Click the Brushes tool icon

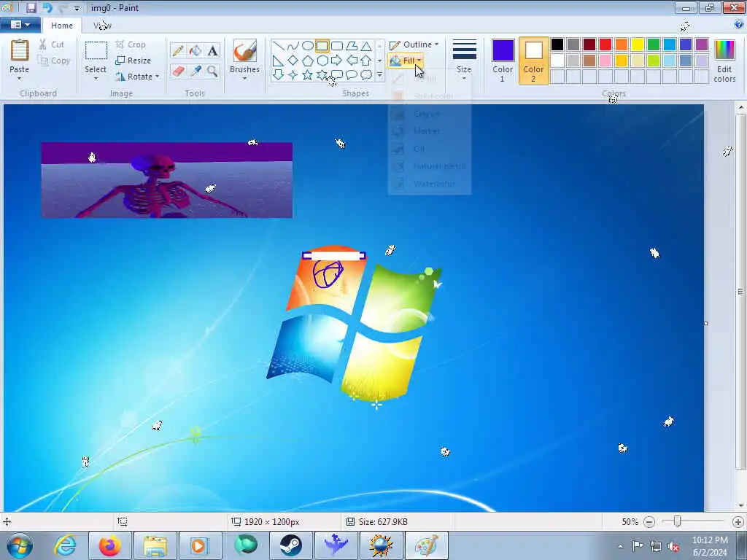[x=245, y=50]
